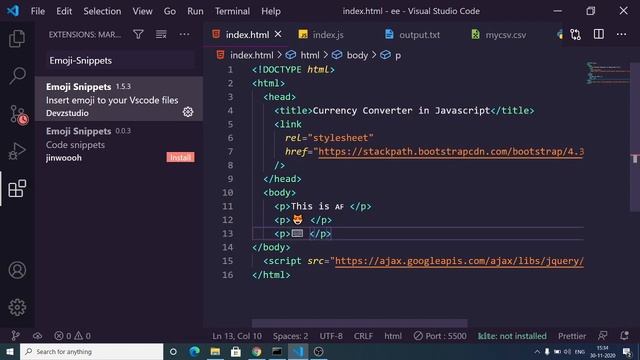Open extensions panel more actions menu
Viewport: 640px width, 360px height.
pyautogui.click(x=184, y=34)
